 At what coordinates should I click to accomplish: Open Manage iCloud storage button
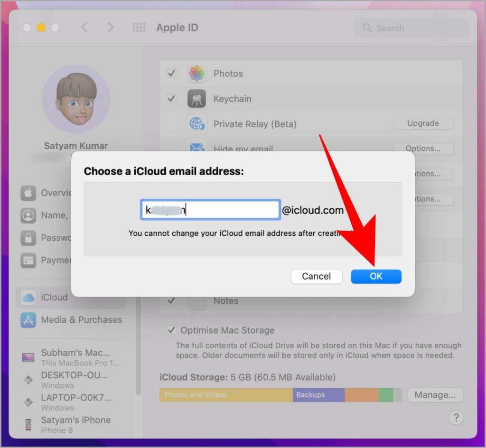click(x=435, y=395)
